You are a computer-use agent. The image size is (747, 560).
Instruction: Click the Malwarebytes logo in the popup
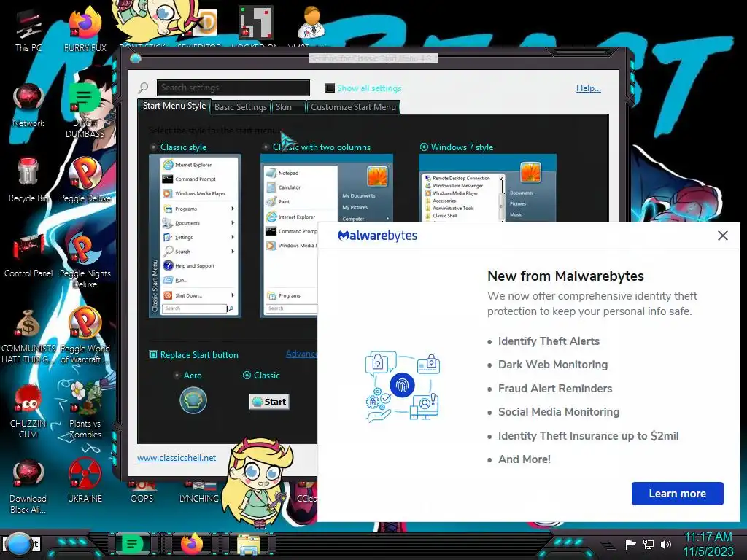(377, 236)
